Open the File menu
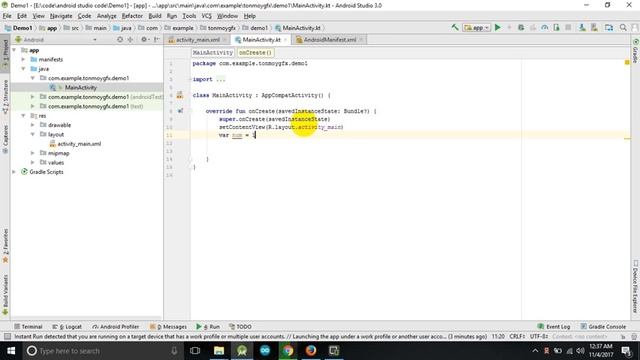Viewport: 640px width, 360px height. (7, 16)
